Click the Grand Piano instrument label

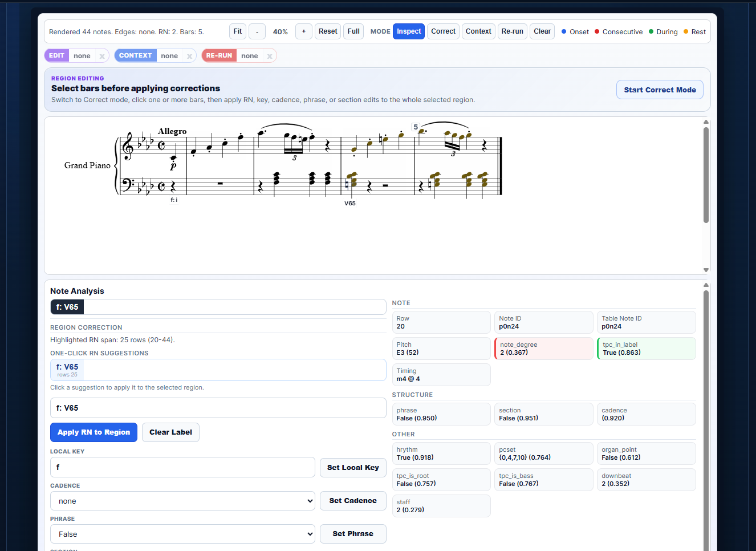(x=87, y=165)
